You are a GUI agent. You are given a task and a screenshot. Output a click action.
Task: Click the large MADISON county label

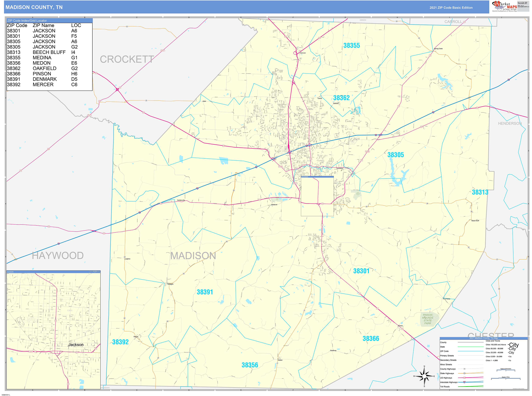point(193,256)
